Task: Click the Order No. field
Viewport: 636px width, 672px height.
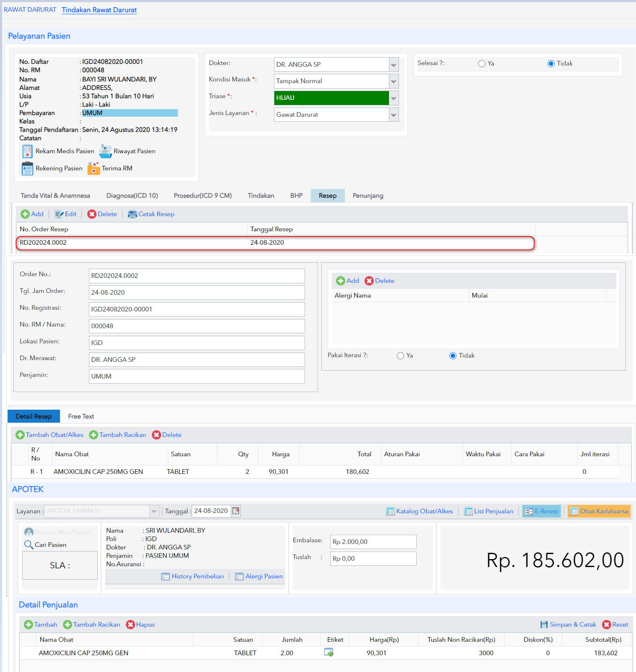Action: 197,276
